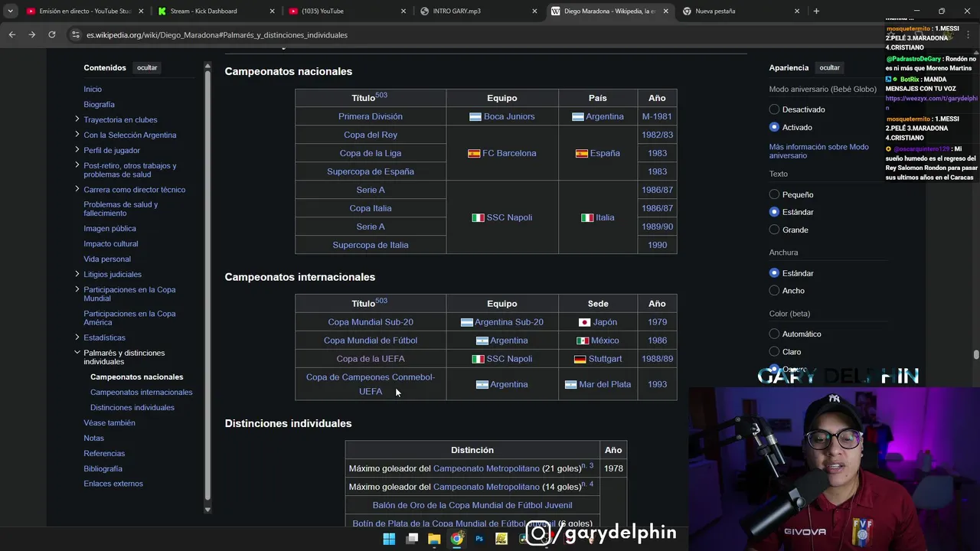Click the Argentina flag next to Boca Juniors
The image size is (980, 551).
pos(475,116)
